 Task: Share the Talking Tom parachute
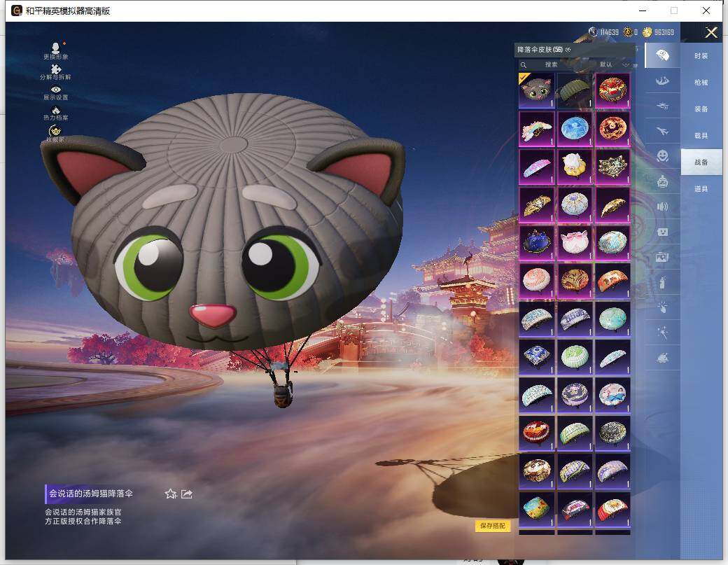187,494
